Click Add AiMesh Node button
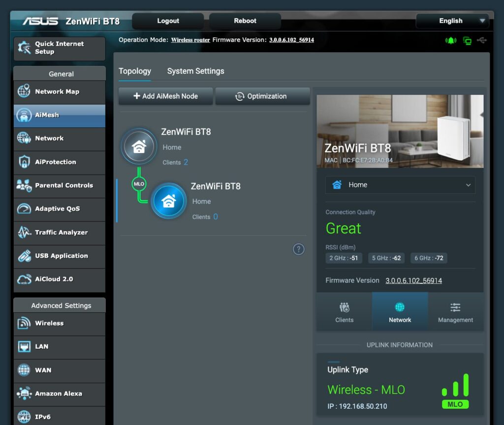 (165, 96)
